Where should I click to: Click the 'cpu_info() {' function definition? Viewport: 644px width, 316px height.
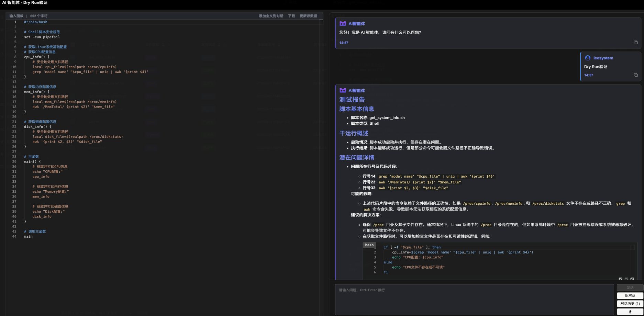(x=37, y=57)
